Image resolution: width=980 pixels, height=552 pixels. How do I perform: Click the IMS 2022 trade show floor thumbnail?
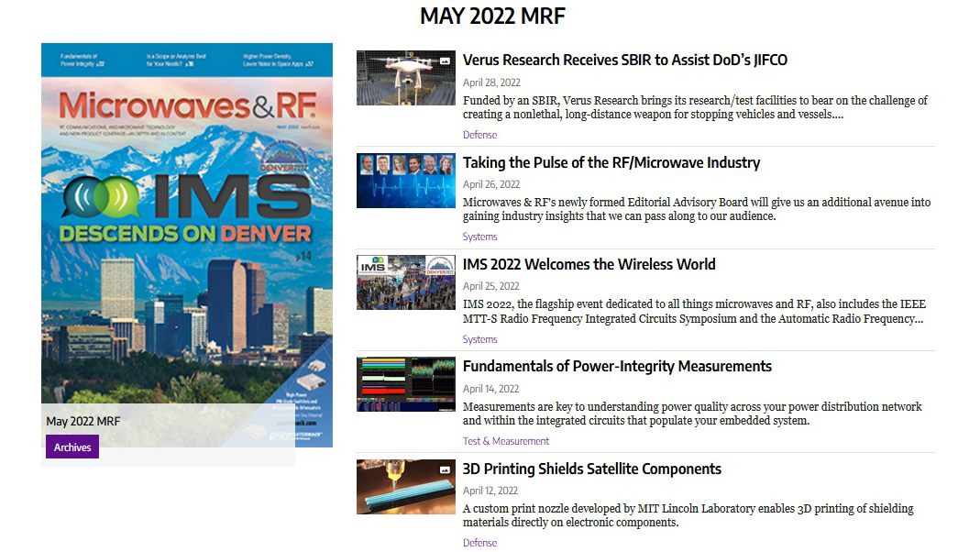tap(406, 282)
